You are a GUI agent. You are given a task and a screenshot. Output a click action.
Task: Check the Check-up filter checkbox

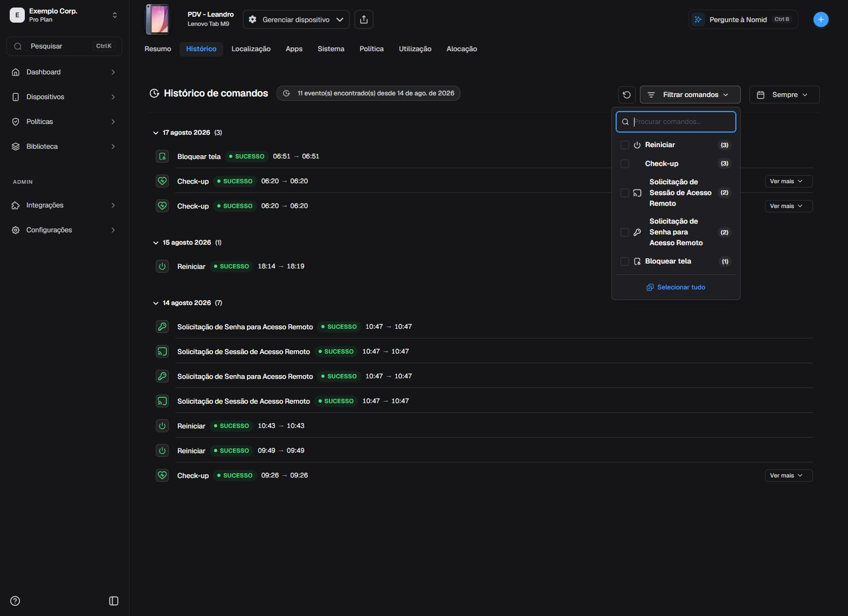point(625,164)
